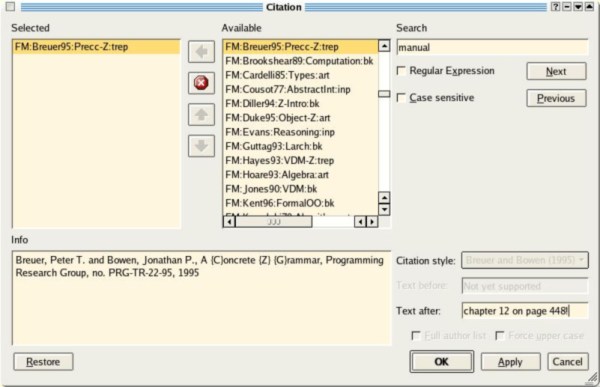The width and height of the screenshot is (600, 387).
Task: Click the Available list scroll-up arrow
Action: 384,46
